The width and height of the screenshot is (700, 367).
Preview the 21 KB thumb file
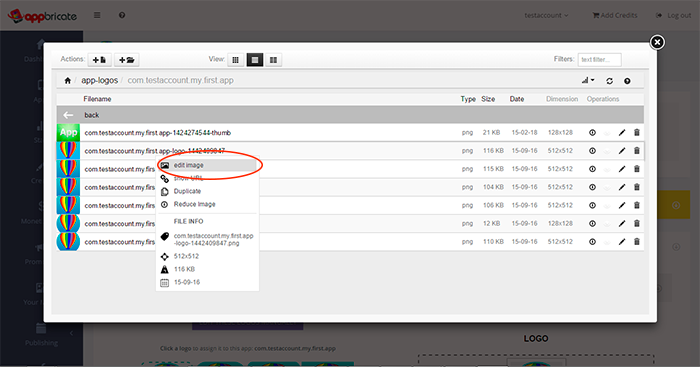592,133
